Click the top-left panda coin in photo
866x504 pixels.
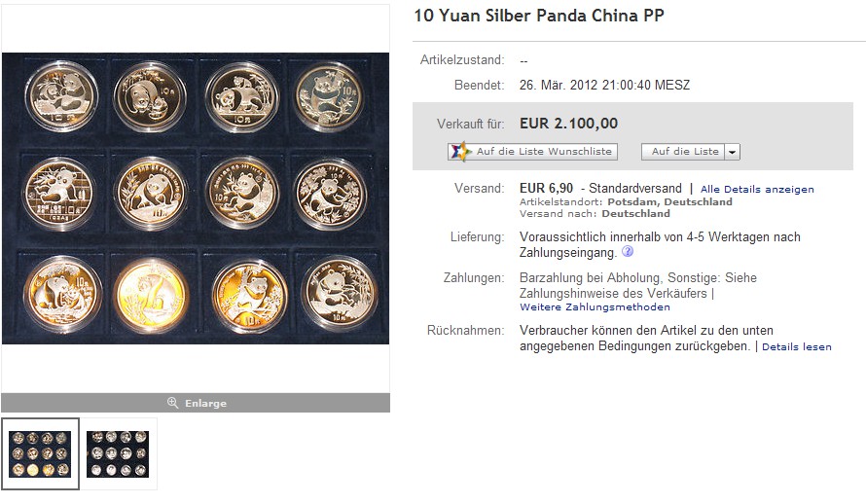point(61,96)
